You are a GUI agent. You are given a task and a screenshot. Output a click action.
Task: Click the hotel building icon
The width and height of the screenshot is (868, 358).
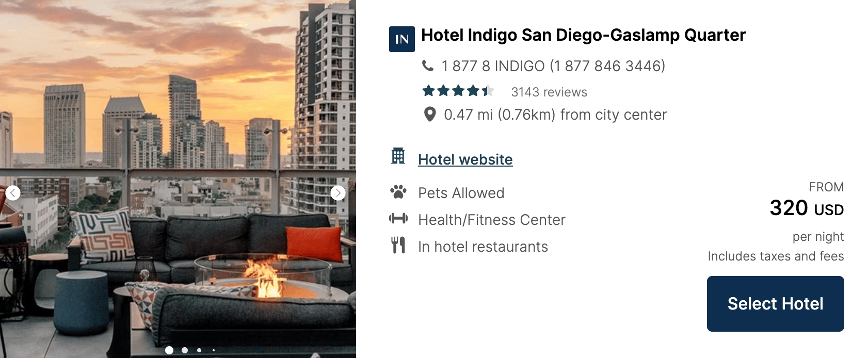398,156
